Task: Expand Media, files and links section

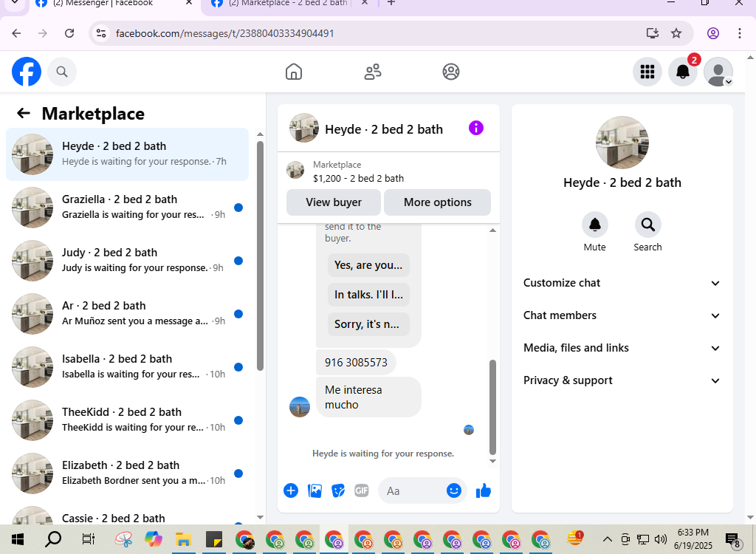Action: 622,348
